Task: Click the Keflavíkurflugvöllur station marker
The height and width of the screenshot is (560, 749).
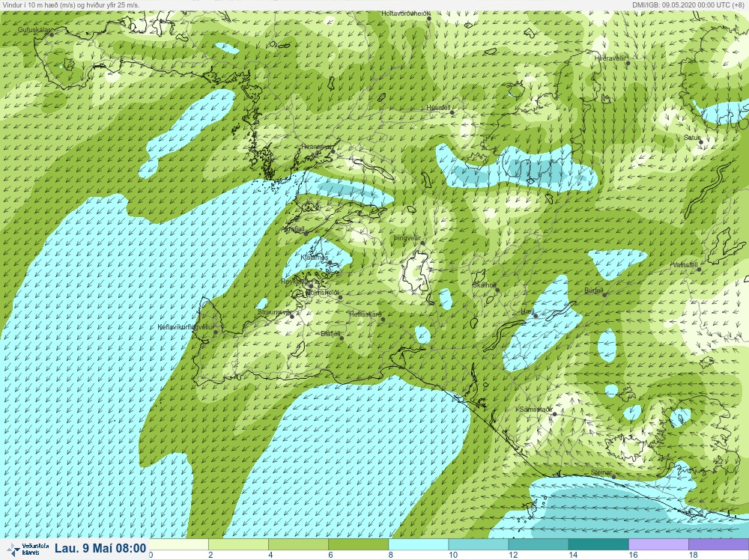Action: pos(216,332)
